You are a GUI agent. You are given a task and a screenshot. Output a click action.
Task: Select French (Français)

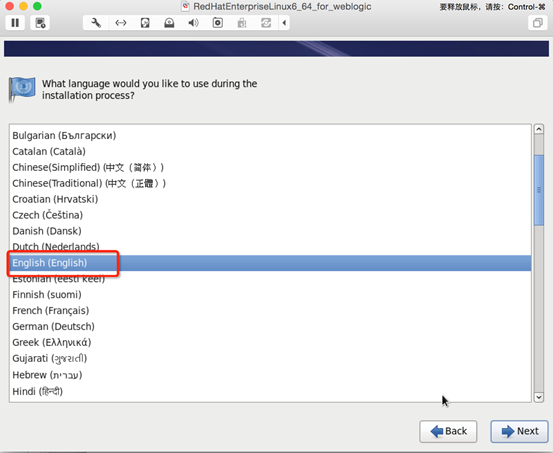(x=270, y=310)
